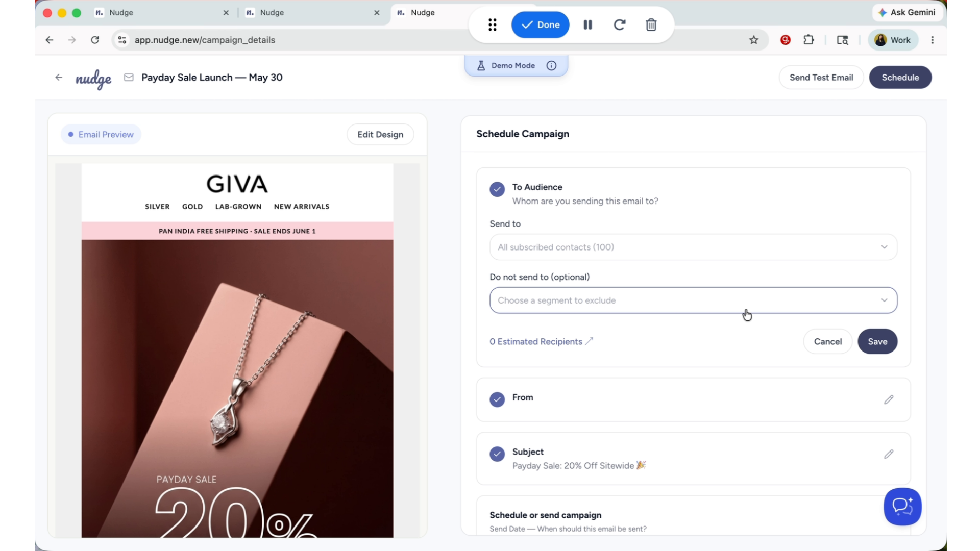
Task: Click Ask Gemini button
Action: [x=907, y=12]
